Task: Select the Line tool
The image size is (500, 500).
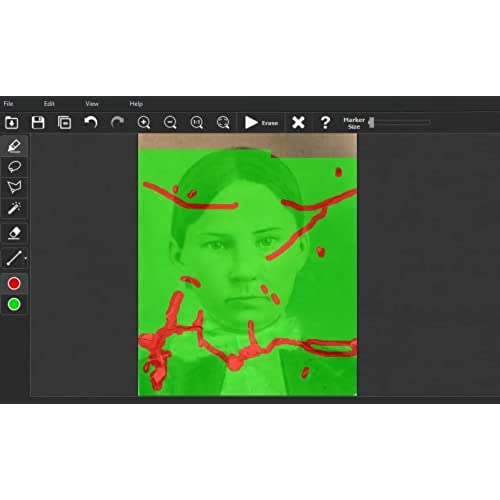Action: pyautogui.click(x=13, y=258)
